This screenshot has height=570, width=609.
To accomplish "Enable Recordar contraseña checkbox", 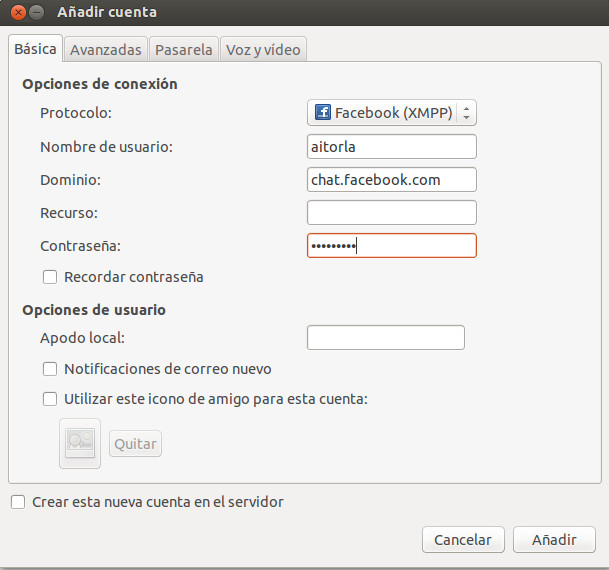I will coord(50,277).
